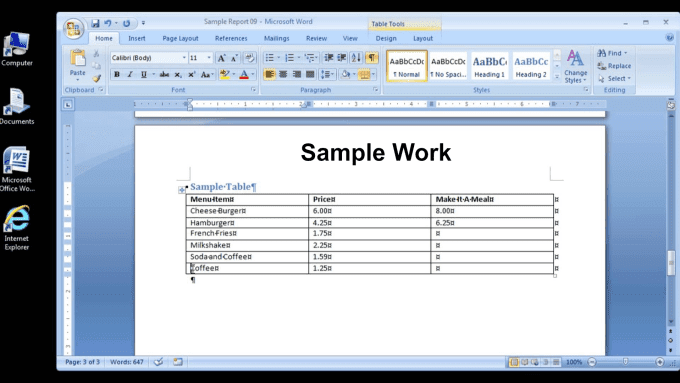Toggle italic formatting
This screenshot has width=680, height=383.
click(130, 75)
